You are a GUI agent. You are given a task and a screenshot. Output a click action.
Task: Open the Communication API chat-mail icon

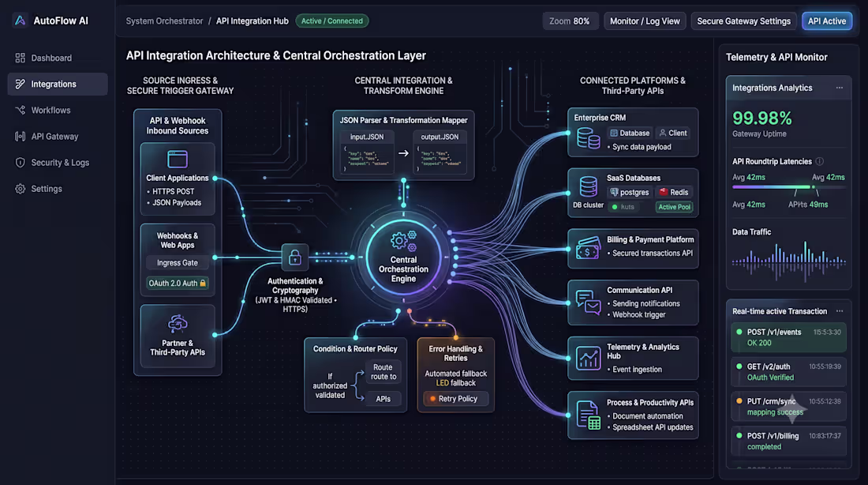pyautogui.click(x=588, y=303)
